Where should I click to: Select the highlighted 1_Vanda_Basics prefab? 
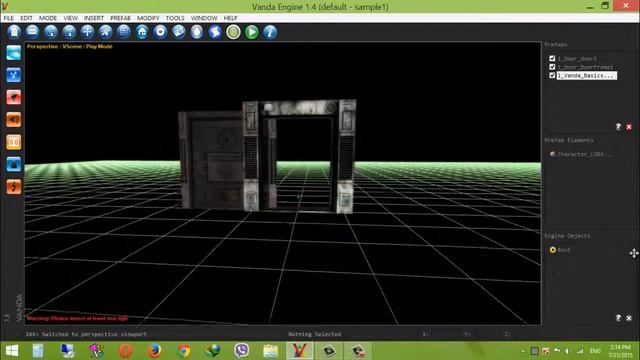click(587, 76)
